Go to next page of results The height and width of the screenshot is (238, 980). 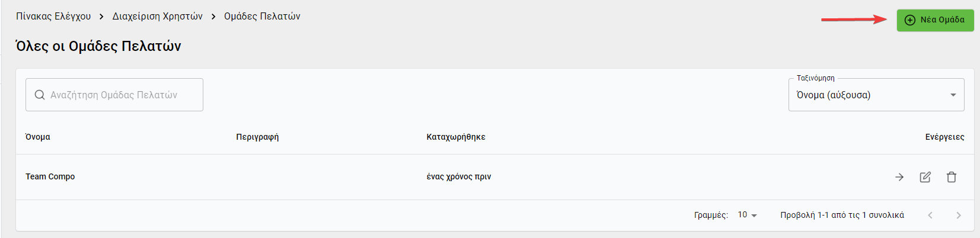click(959, 216)
